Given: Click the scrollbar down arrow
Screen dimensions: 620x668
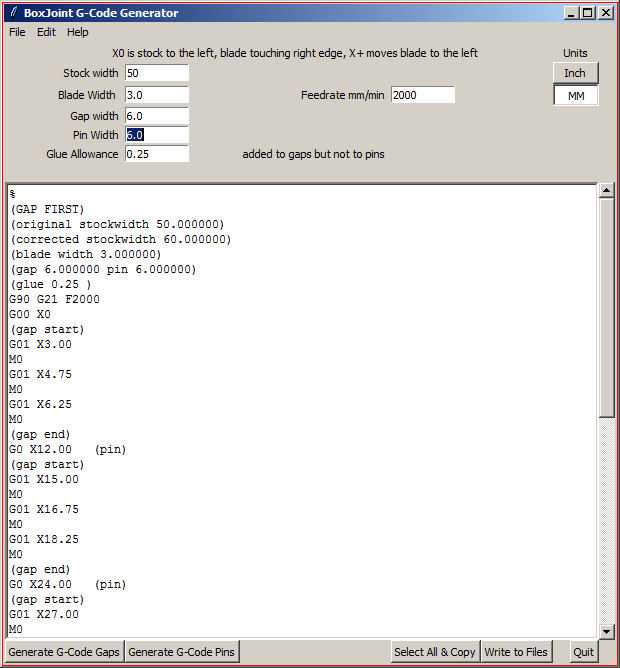Looking at the screenshot, I should click(x=606, y=631).
